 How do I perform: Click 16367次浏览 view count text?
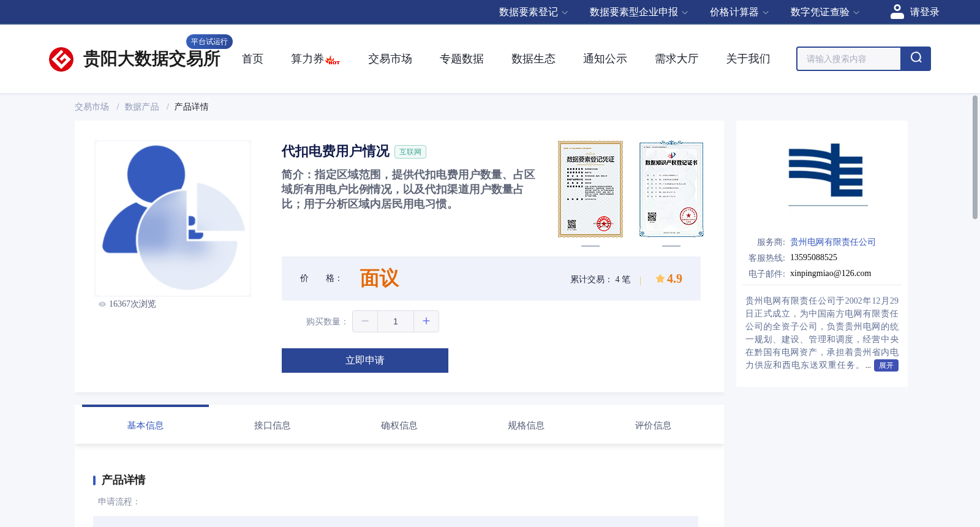(132, 304)
